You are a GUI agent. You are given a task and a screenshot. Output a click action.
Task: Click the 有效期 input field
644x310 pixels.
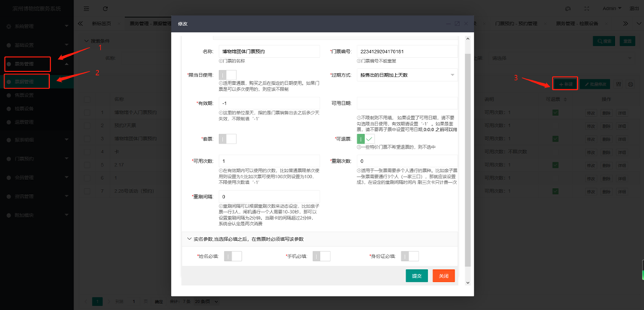pos(268,103)
